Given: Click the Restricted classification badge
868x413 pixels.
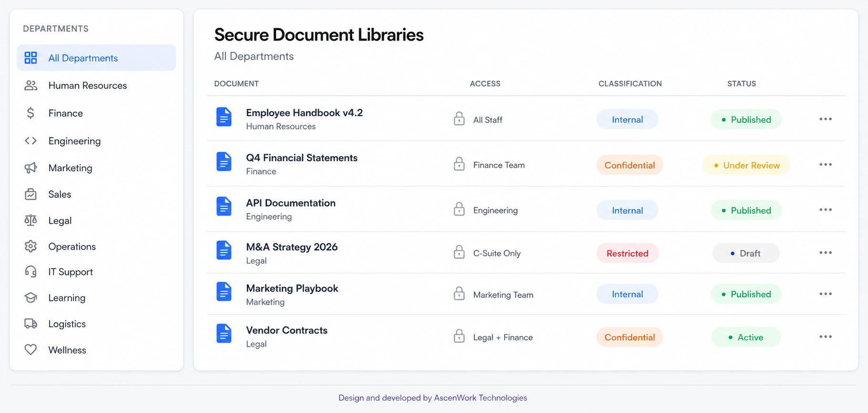Looking at the screenshot, I should click(627, 253).
